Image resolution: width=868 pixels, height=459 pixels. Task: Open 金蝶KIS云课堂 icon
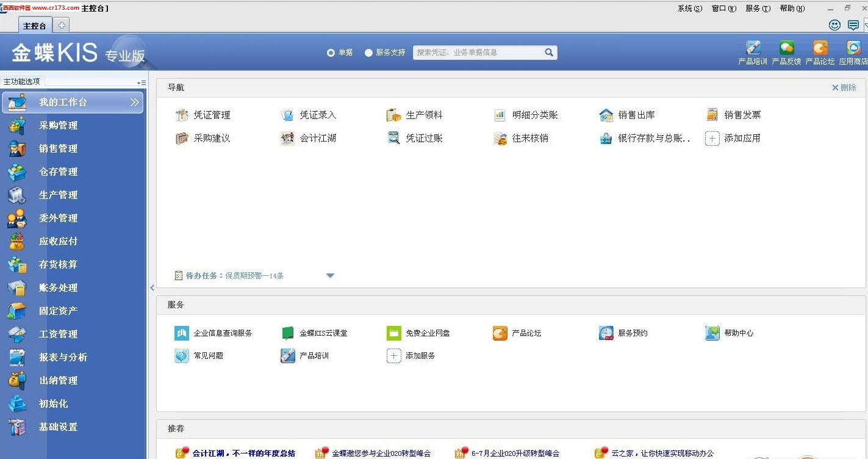pyautogui.click(x=287, y=333)
